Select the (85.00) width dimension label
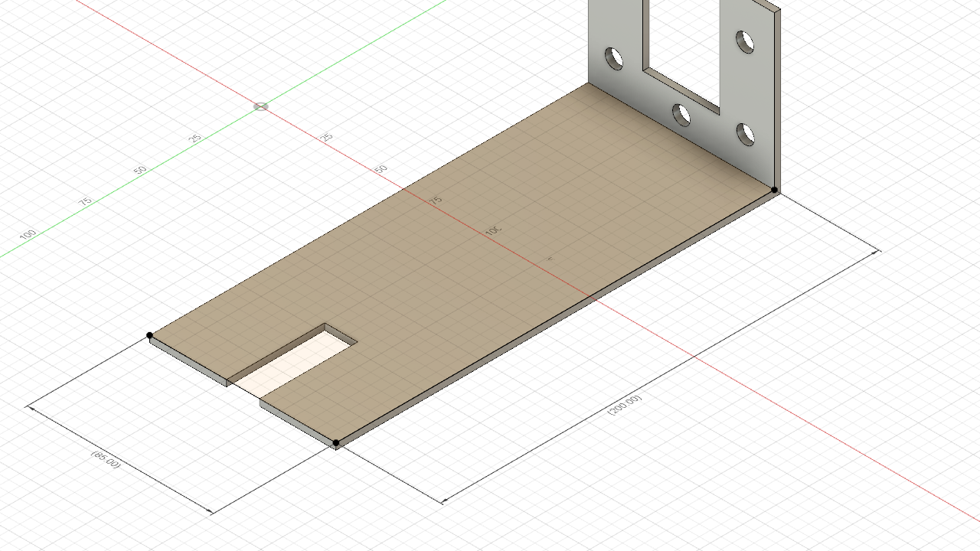The width and height of the screenshot is (980, 551). pos(106,459)
